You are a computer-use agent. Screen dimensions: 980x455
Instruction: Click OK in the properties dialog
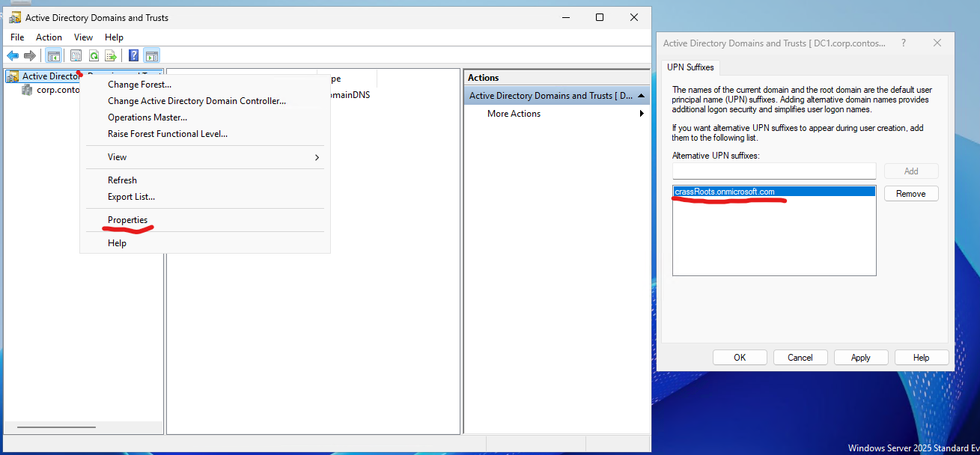pos(740,358)
